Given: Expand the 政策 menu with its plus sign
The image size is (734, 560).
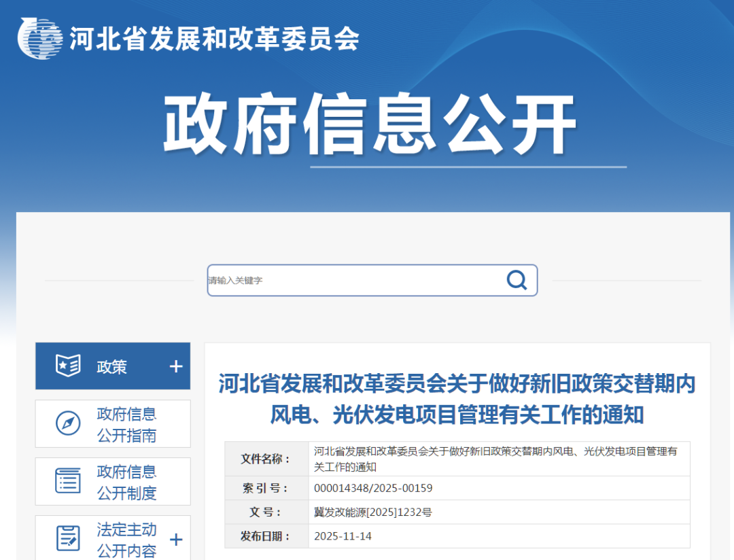Looking at the screenshot, I should coord(175,366).
